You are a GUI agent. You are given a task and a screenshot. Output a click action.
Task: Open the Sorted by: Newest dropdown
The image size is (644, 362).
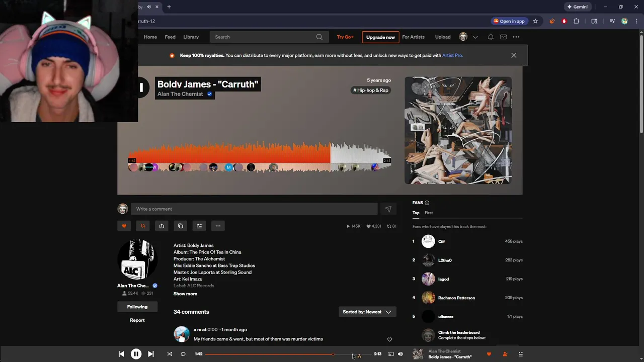[367, 312]
